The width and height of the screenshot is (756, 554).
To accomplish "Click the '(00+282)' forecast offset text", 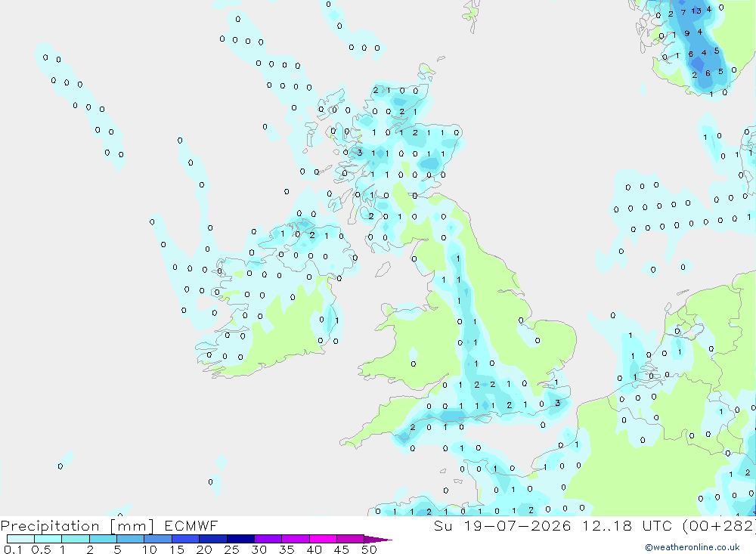I will pos(719,525).
